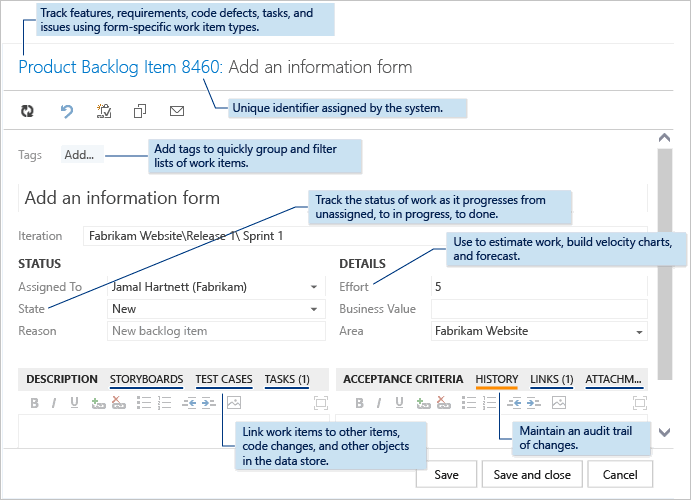Toggle italic in the Description editor
Image resolution: width=691 pixels, height=500 pixels.
pyautogui.click(x=54, y=403)
